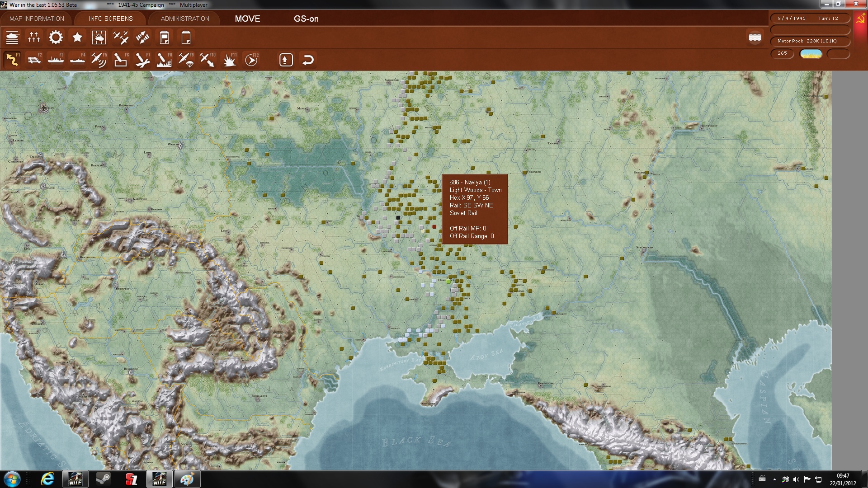Screen dimensions: 868x488
Task: Open the order of battle tank icon
Action: pyautogui.click(x=12, y=38)
